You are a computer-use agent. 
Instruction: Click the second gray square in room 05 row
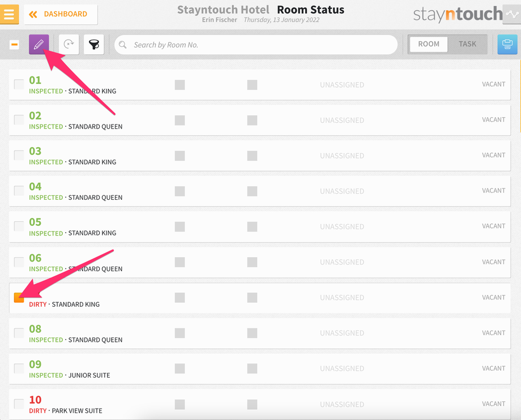point(252,227)
